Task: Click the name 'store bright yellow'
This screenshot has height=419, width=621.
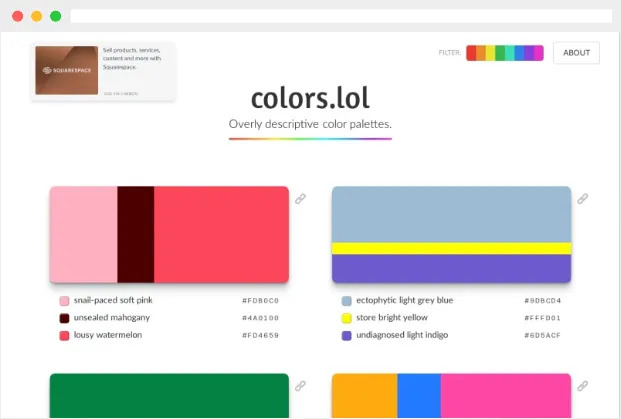Action: click(392, 318)
